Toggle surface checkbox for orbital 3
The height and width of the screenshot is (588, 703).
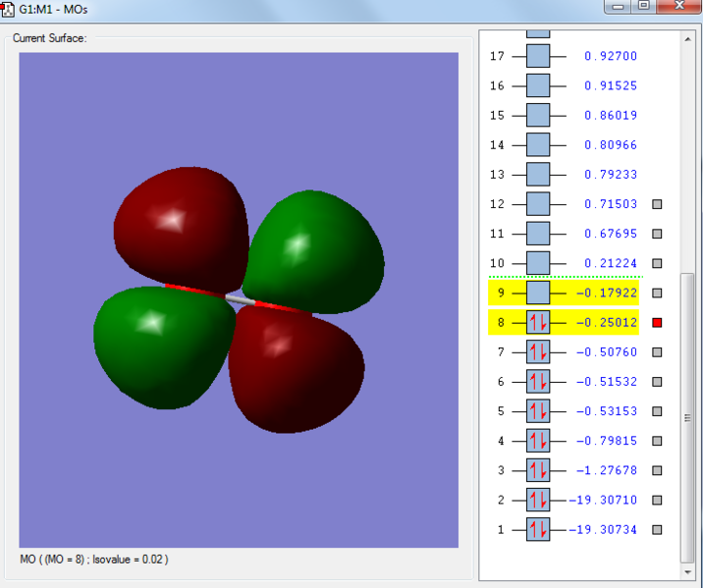click(657, 470)
